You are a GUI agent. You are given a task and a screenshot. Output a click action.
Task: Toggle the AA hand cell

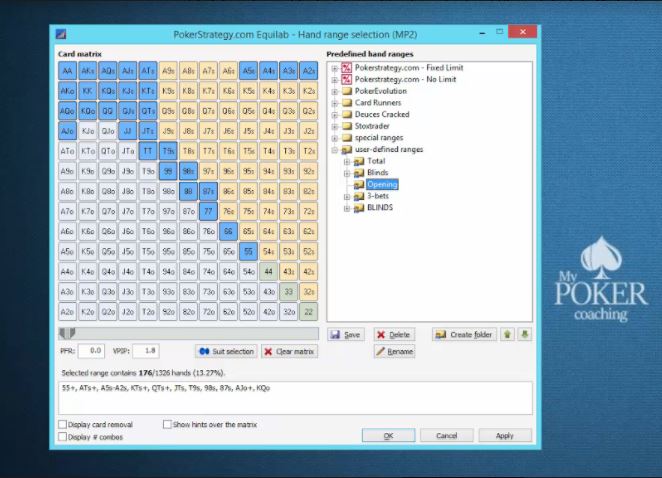click(68, 71)
